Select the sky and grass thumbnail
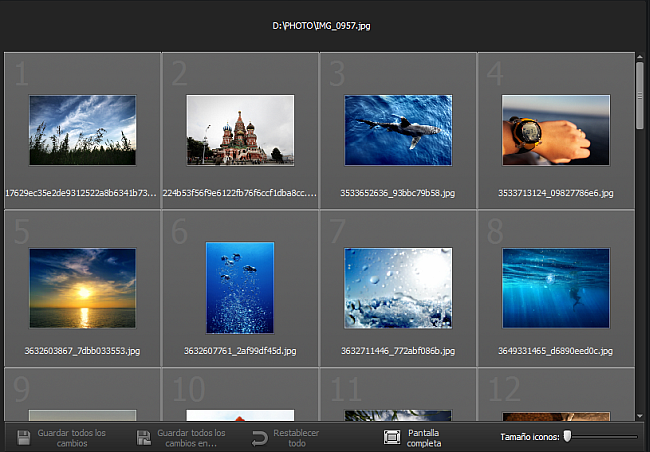The image size is (650, 452). pos(82,130)
